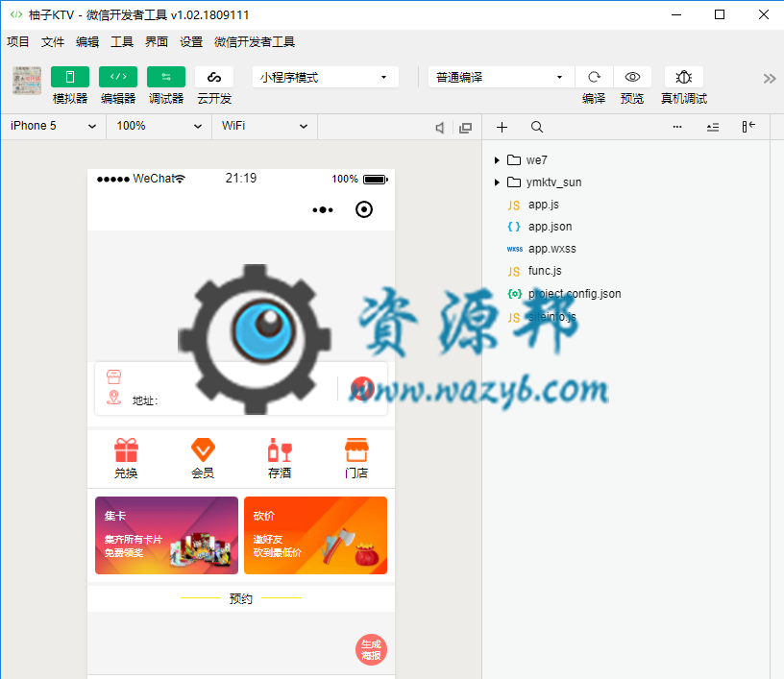784x679 pixels.
Task: Click the collapse-all tree icon
Action: [x=713, y=128]
